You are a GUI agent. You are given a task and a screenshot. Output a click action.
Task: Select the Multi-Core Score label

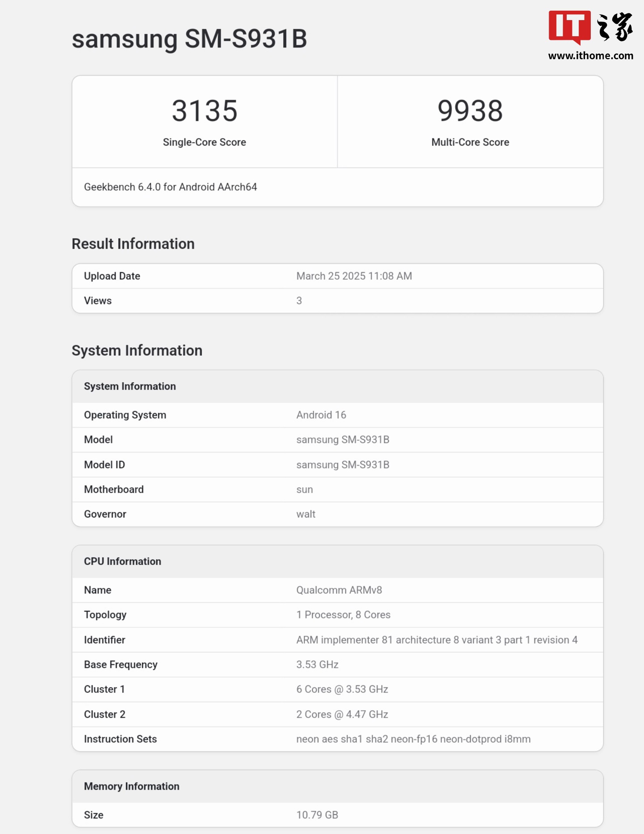tap(470, 142)
